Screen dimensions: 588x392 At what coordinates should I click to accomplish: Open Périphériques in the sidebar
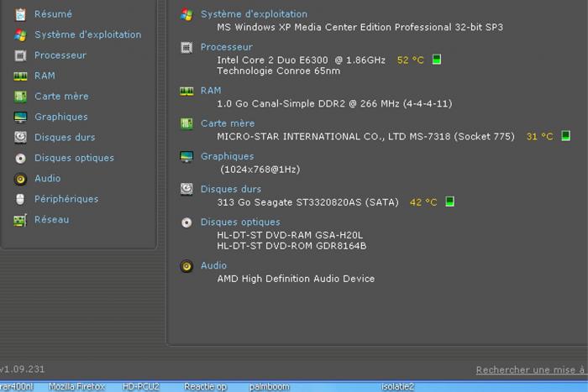[x=66, y=199]
